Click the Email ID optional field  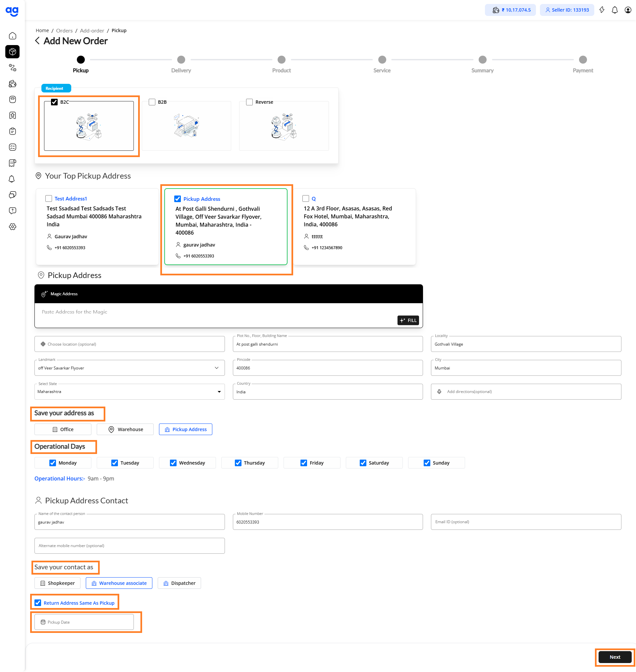tap(526, 522)
